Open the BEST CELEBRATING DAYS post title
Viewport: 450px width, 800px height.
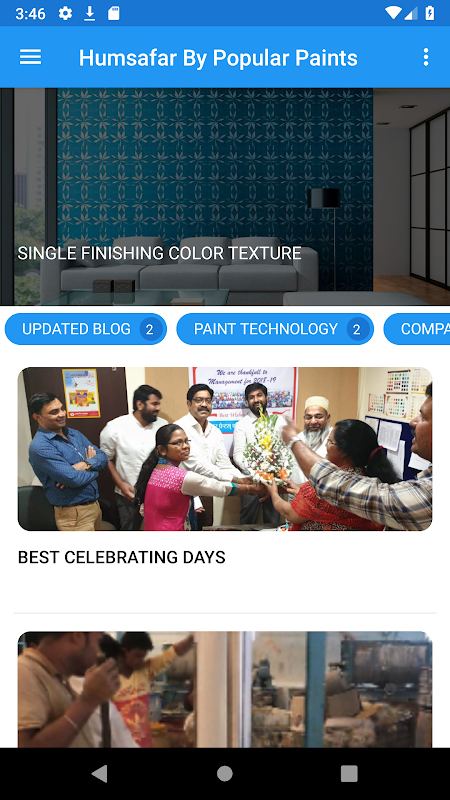coord(121,557)
